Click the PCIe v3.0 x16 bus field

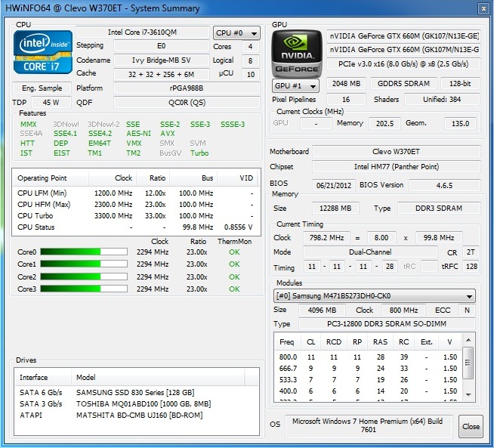[x=403, y=64]
